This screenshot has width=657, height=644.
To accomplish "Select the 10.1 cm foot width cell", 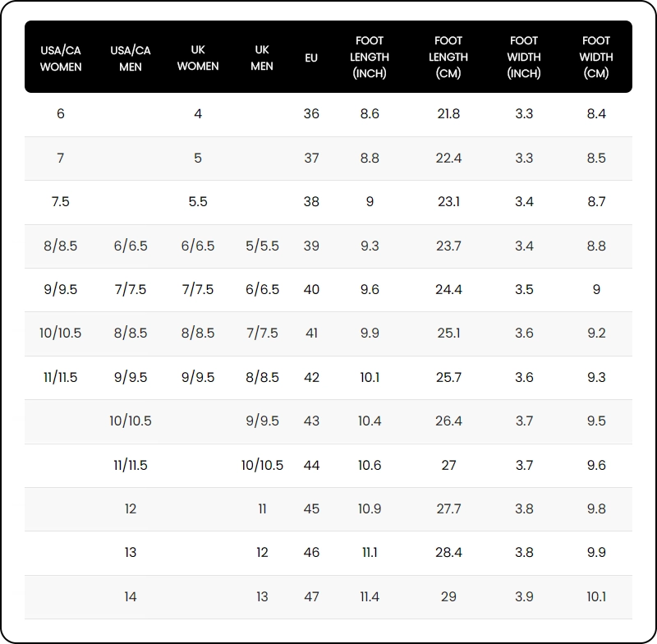I will click(x=596, y=597).
